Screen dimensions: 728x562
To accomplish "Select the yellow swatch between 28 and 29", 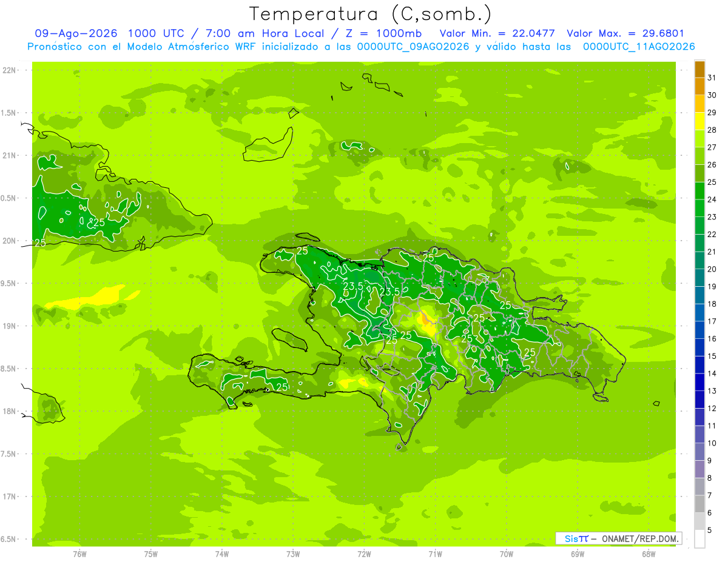I will (x=699, y=121).
